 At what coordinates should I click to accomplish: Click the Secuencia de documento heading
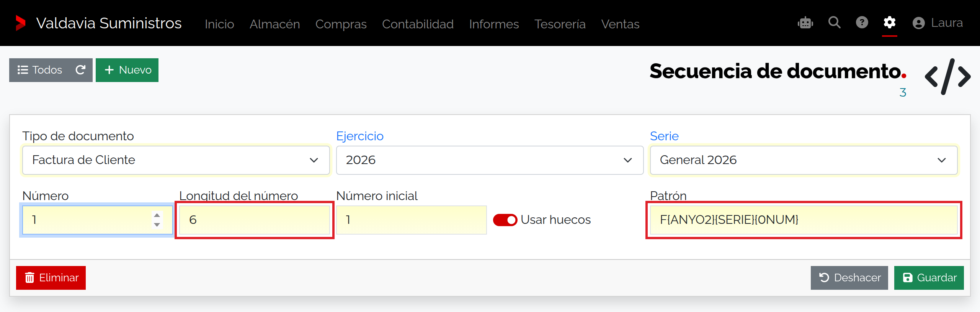[x=778, y=71]
